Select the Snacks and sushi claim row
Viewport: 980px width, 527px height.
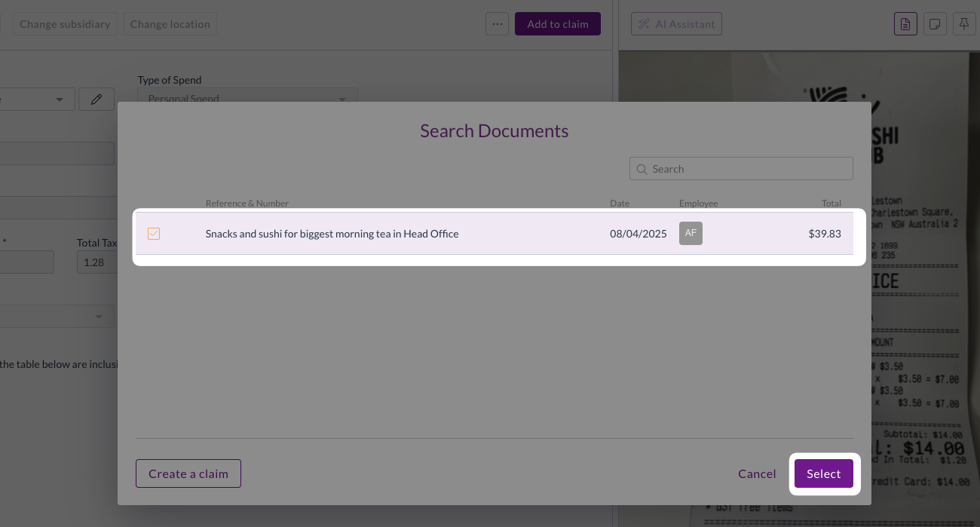(495, 234)
